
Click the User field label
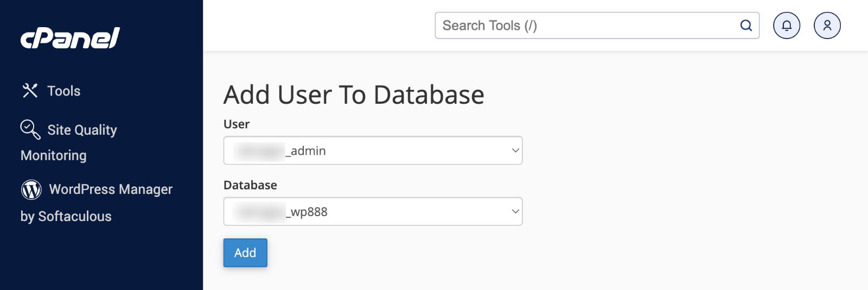(237, 124)
